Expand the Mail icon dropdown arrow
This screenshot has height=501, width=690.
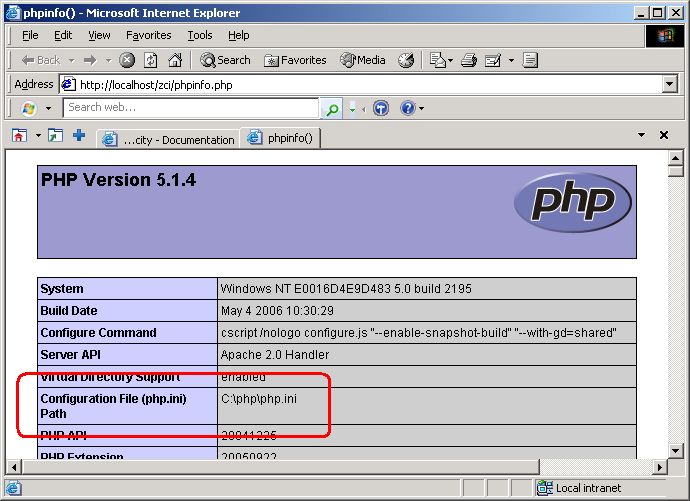(450, 60)
